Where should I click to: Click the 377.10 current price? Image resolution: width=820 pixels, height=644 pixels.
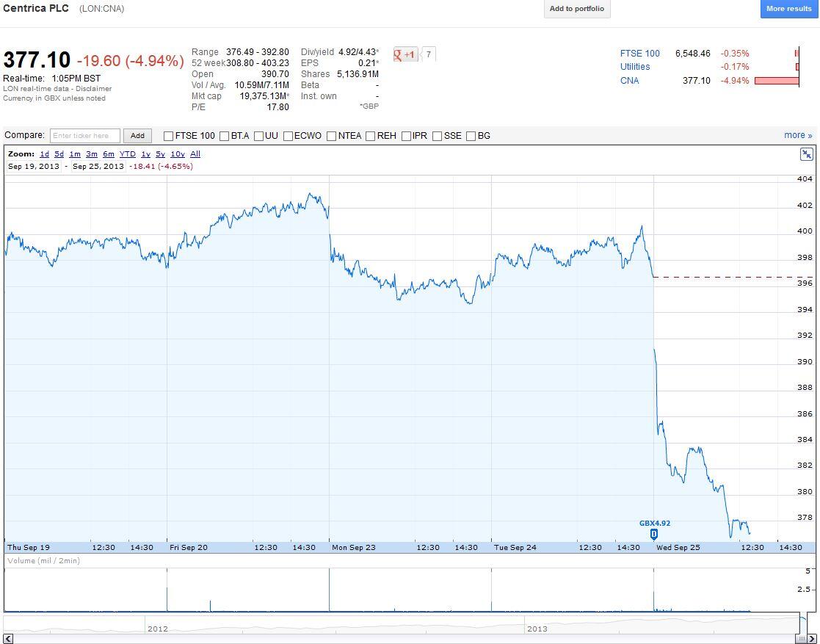tap(37, 59)
